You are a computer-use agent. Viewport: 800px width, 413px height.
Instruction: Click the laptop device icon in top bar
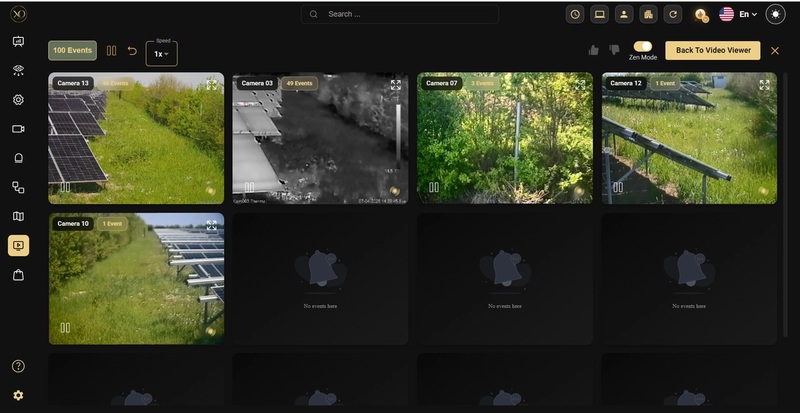[x=599, y=14]
